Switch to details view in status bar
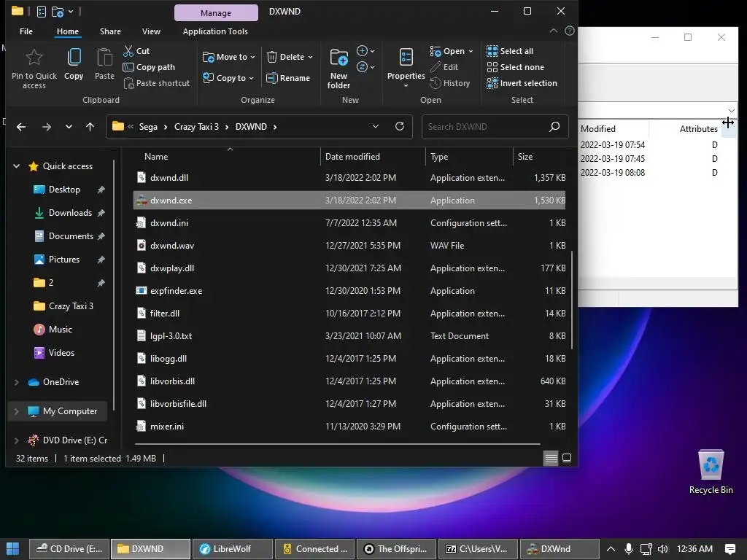Viewport: 747px width, 560px height. point(551,458)
